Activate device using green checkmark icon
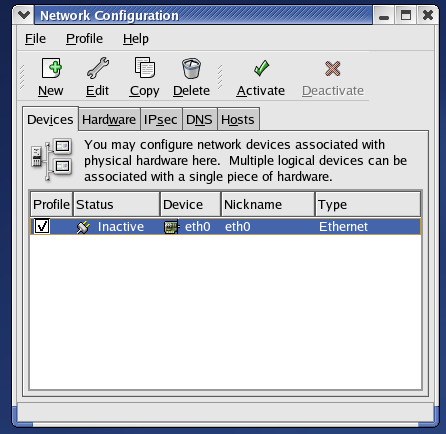 click(x=261, y=68)
